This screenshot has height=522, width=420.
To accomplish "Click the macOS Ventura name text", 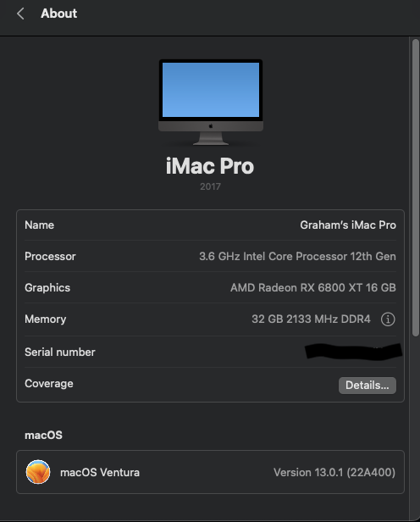I will (100, 472).
